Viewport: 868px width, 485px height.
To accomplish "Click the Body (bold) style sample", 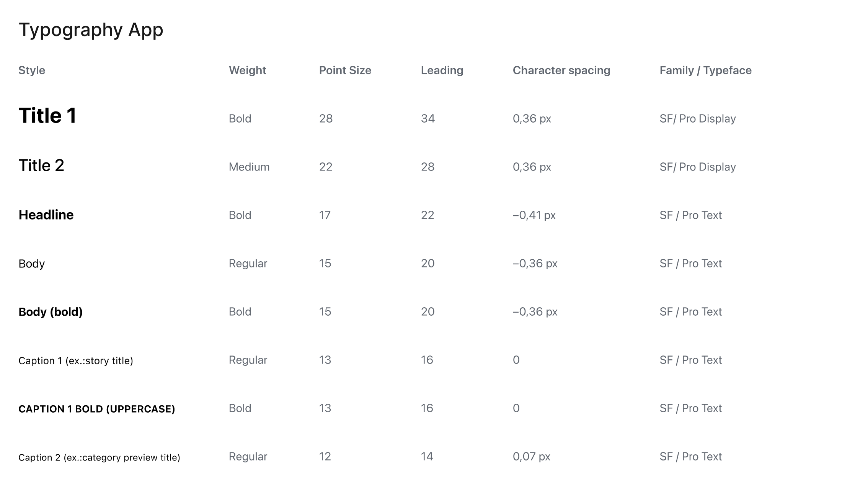I will coord(51,312).
